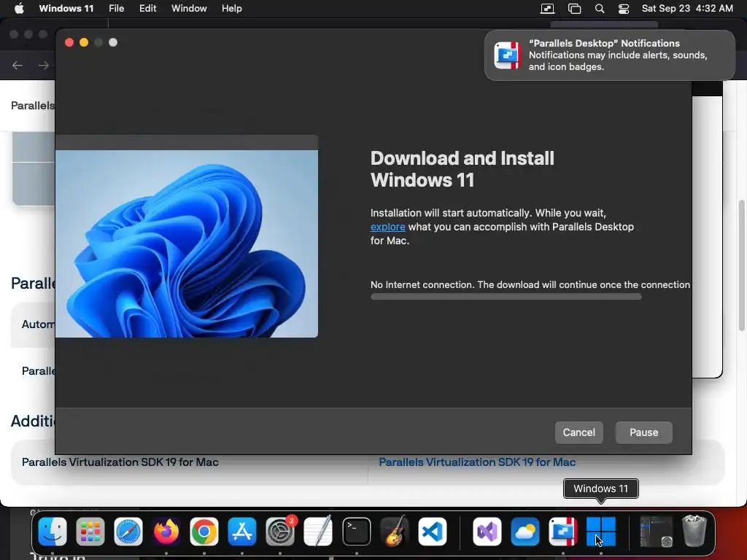Open Launchpad in the Dock
Screen dimensions: 747x560
coord(90,531)
